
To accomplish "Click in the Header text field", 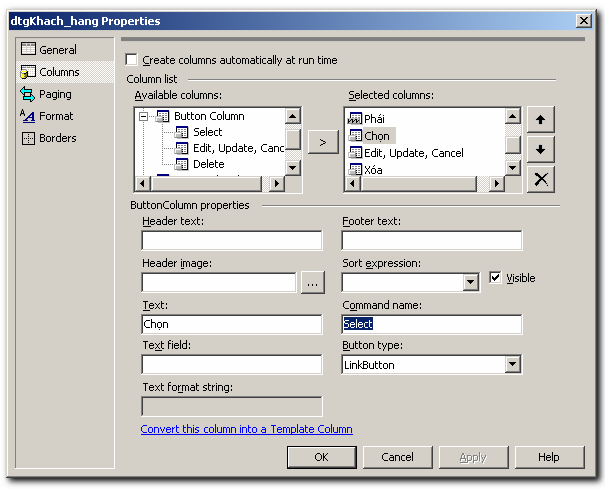I will pyautogui.click(x=232, y=241).
